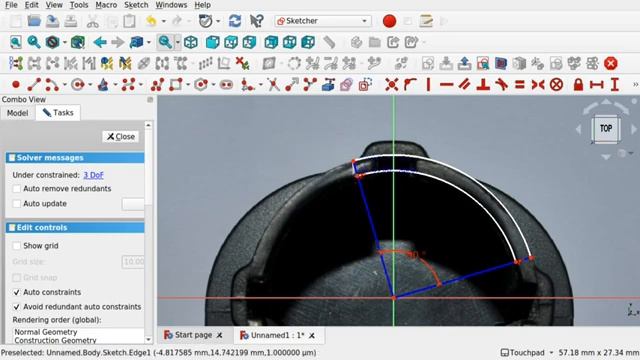The width and height of the screenshot is (640, 360).
Task: Apply Equal constraint icon
Action: [519, 85]
